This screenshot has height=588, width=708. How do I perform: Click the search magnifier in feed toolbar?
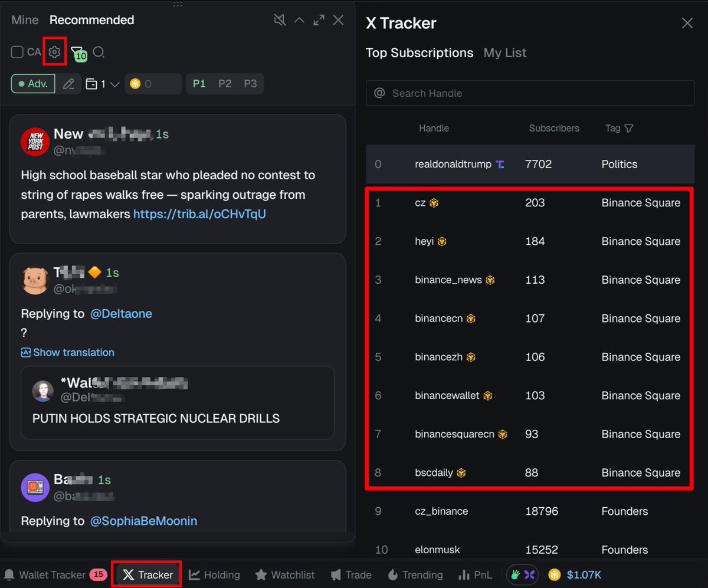(x=99, y=52)
